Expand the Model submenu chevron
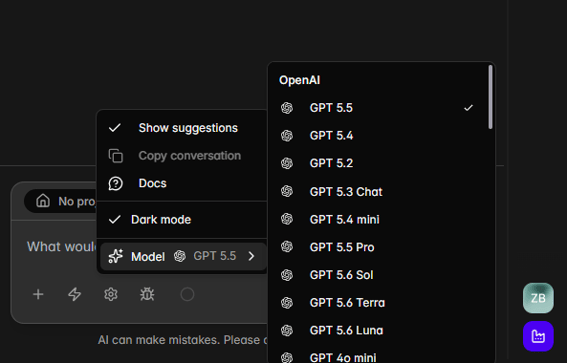The height and width of the screenshot is (363, 567). (251, 256)
